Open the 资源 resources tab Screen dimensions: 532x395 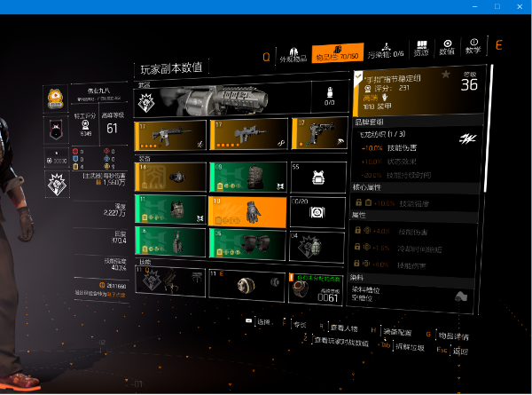(421, 49)
